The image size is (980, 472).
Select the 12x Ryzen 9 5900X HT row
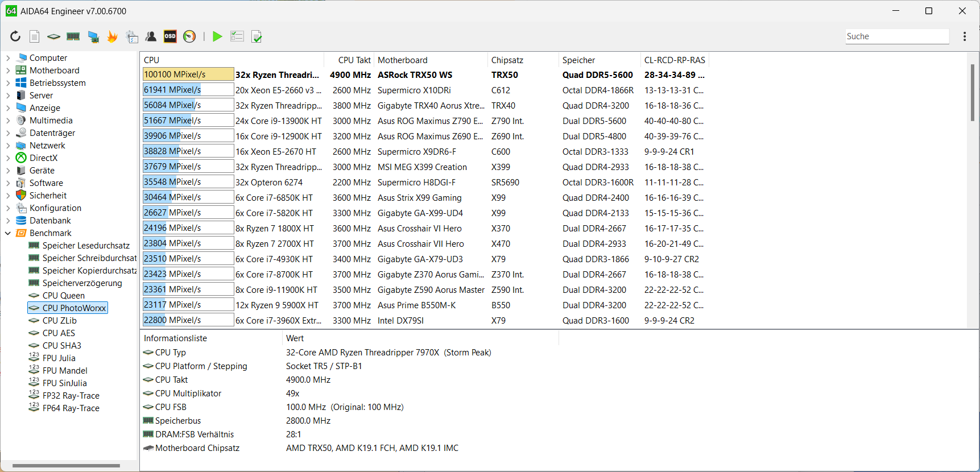[424, 305]
